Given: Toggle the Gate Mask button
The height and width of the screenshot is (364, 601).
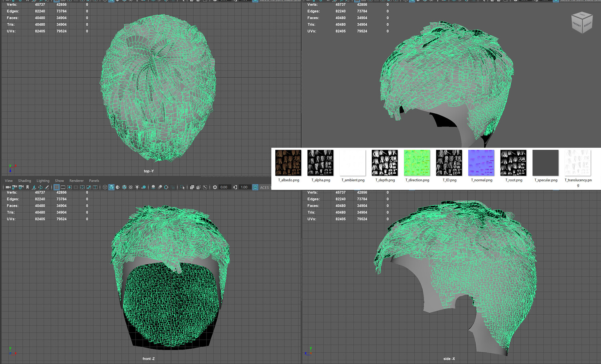Looking at the screenshot, I should tap(76, 187).
